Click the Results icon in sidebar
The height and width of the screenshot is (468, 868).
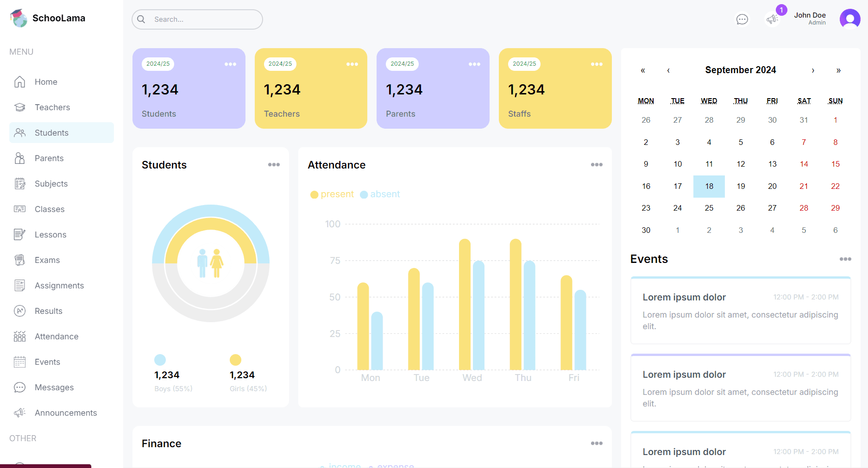19,311
